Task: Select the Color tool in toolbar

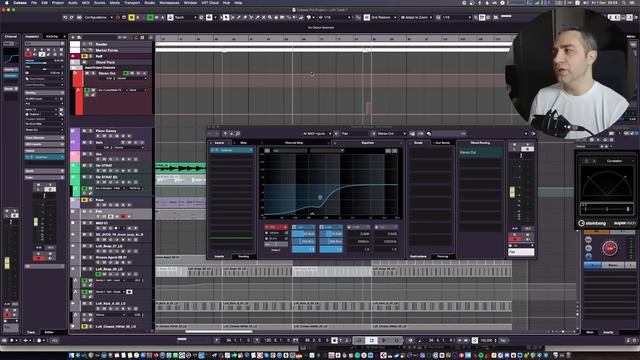Action: (x=309, y=18)
